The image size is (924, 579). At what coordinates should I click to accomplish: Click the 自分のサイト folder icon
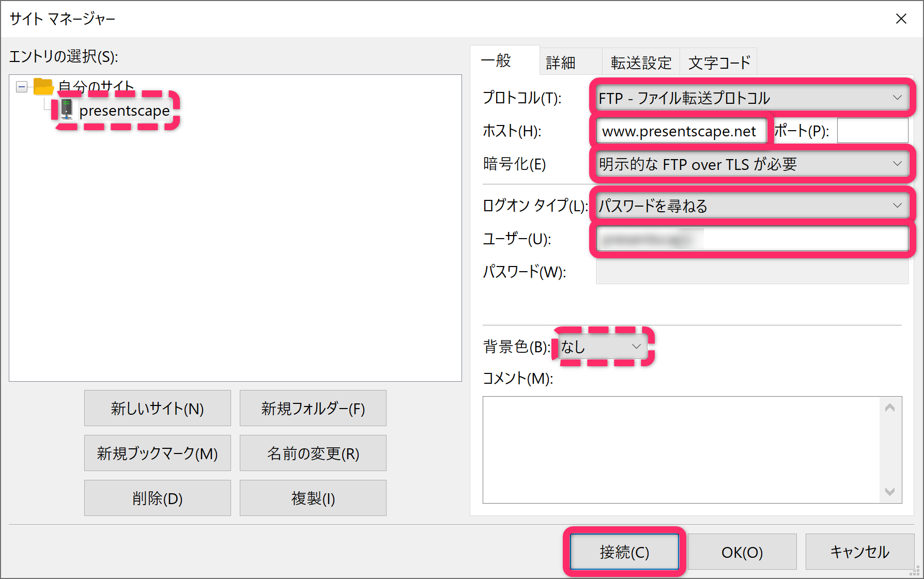coord(43,86)
